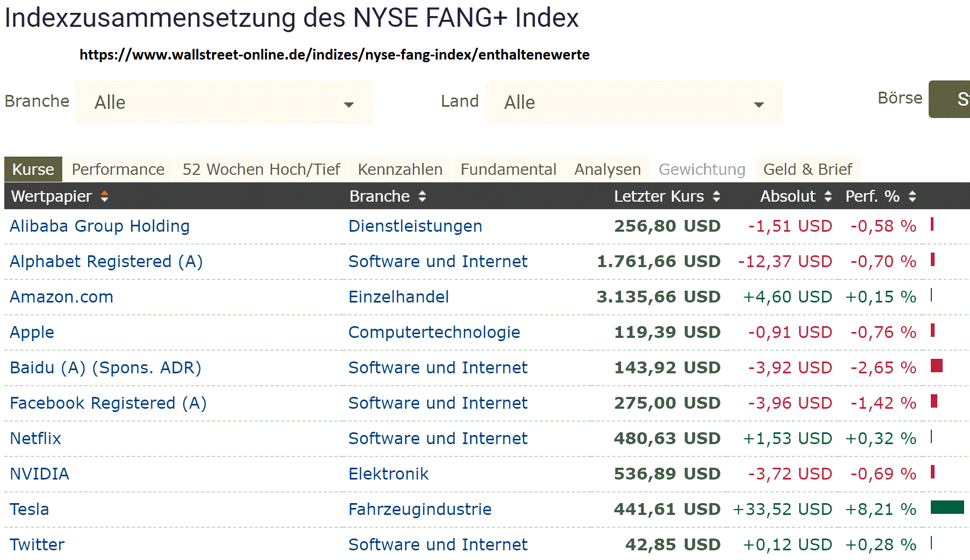Click Fahrzeugindustrie branch link
The image size is (970, 560).
click(420, 510)
